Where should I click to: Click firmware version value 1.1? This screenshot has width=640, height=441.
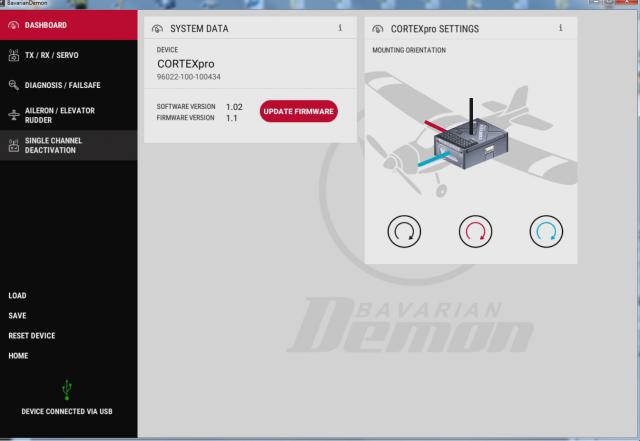[231, 118]
